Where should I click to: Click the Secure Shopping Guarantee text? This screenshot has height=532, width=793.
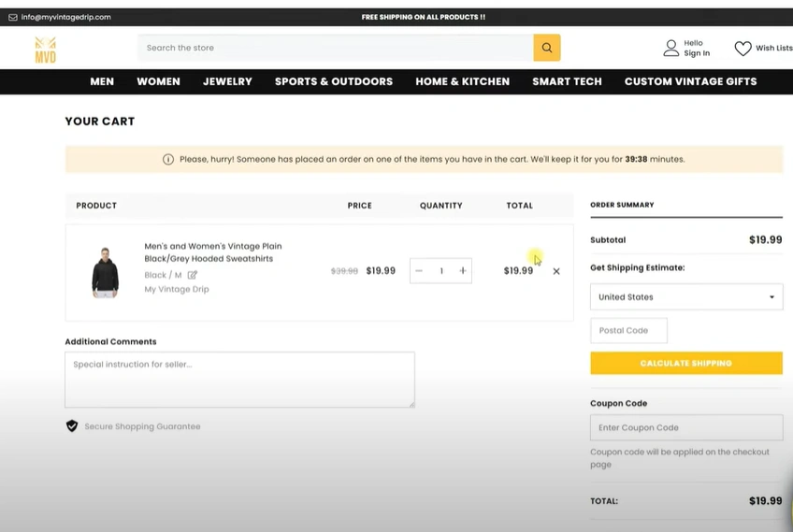[x=142, y=426]
